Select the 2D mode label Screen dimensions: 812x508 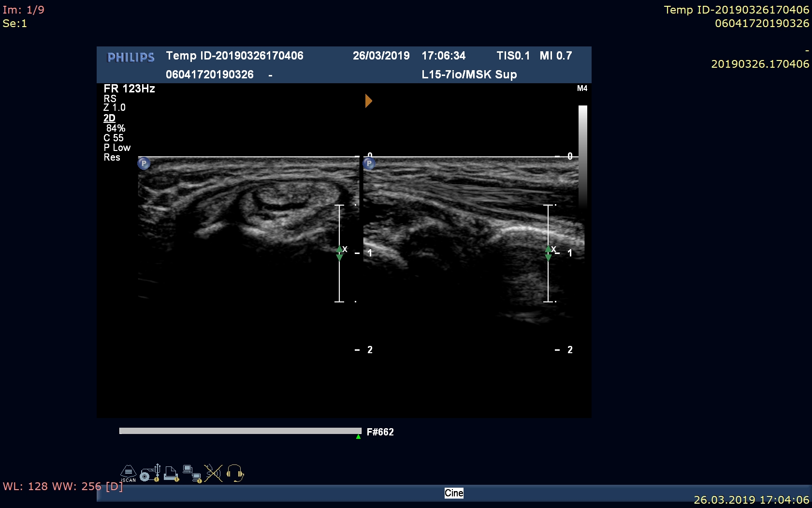[109, 118]
